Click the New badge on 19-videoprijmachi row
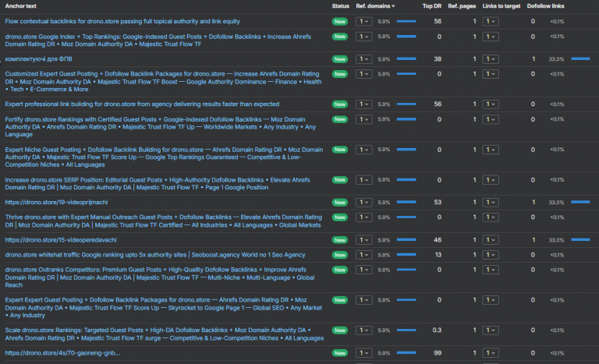 pyautogui.click(x=339, y=202)
